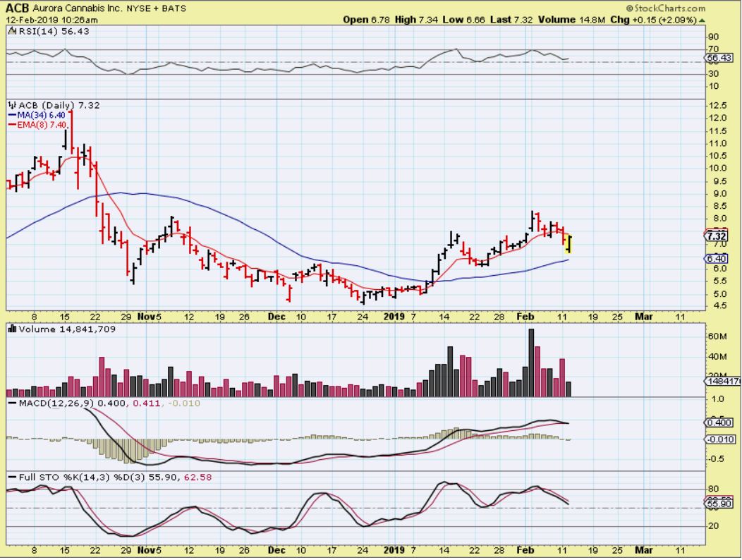Image resolution: width=742 pixels, height=560 pixels.
Task: Click the line icon before RSI(14)
Action: (x=12, y=31)
